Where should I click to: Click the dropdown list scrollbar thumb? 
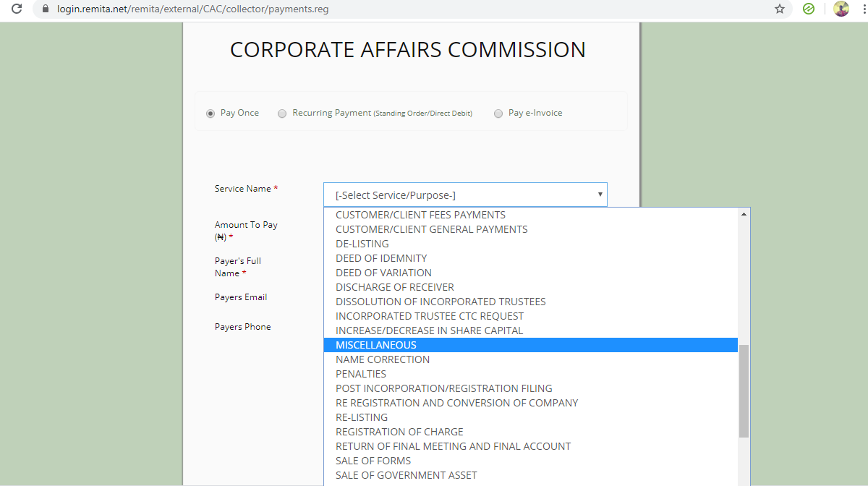coord(744,391)
